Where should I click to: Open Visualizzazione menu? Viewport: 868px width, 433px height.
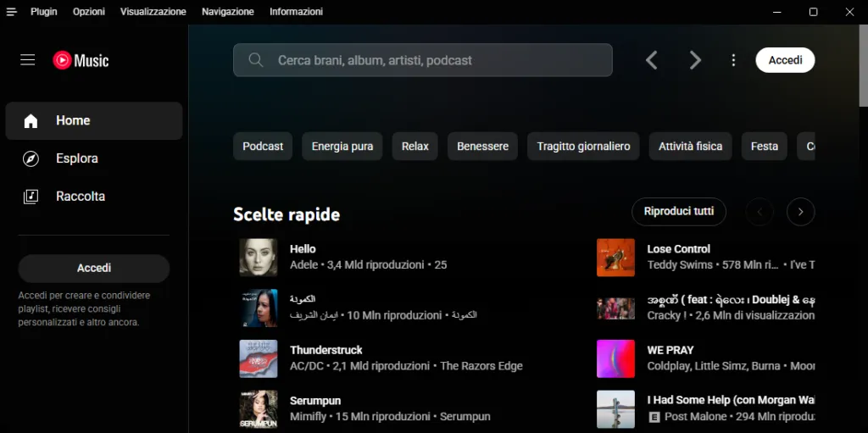(153, 12)
